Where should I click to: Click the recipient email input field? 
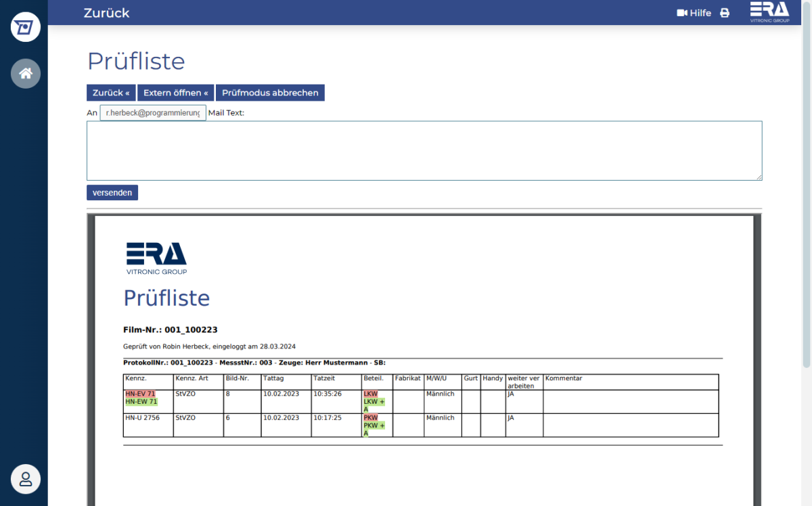(152, 112)
